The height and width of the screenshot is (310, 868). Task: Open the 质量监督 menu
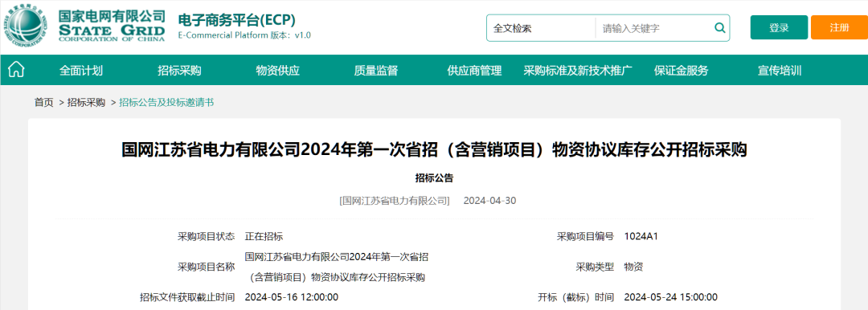click(x=376, y=71)
